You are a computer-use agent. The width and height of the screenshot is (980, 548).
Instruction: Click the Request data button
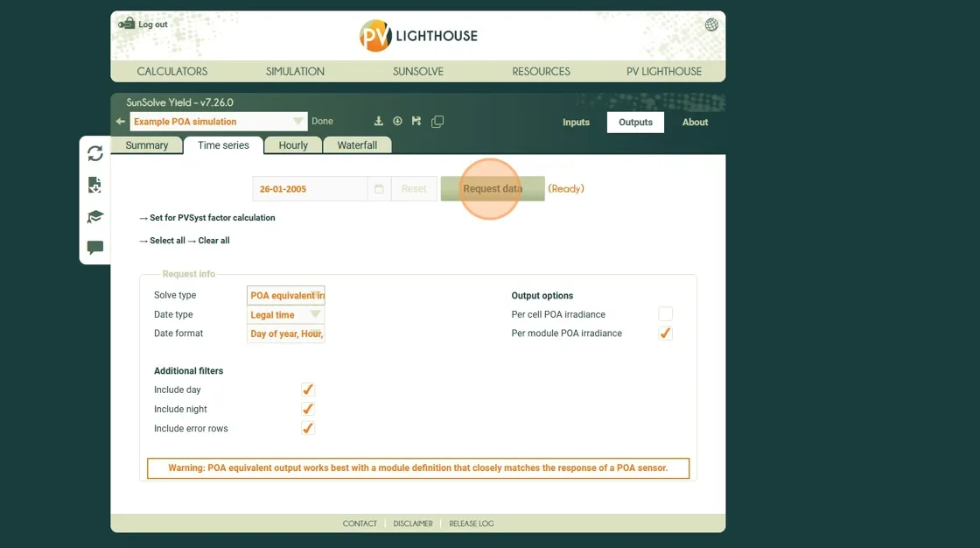click(x=493, y=189)
